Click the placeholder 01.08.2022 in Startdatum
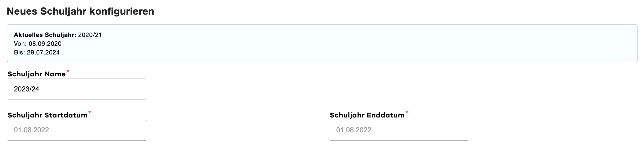The width and height of the screenshot is (644, 152). [x=31, y=130]
